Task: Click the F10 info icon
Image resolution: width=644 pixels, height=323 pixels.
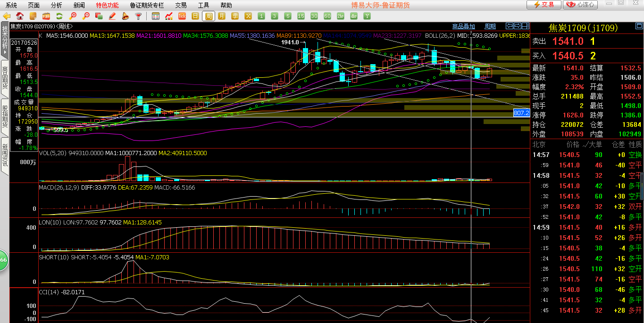Action: pos(46,16)
